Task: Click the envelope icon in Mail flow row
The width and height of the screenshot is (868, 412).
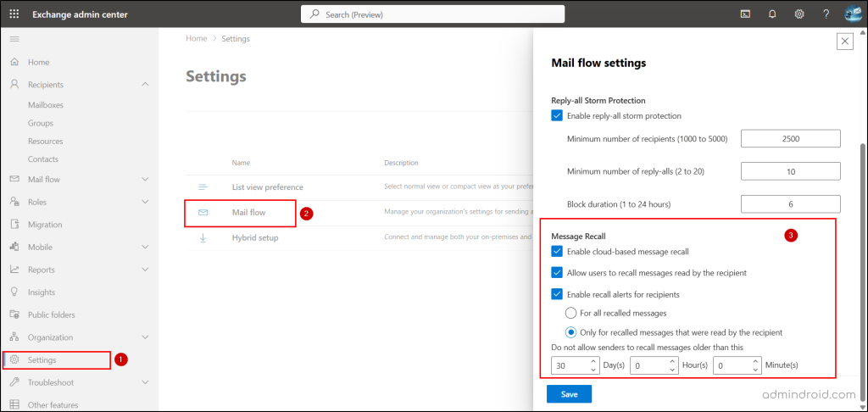Action: coord(203,213)
